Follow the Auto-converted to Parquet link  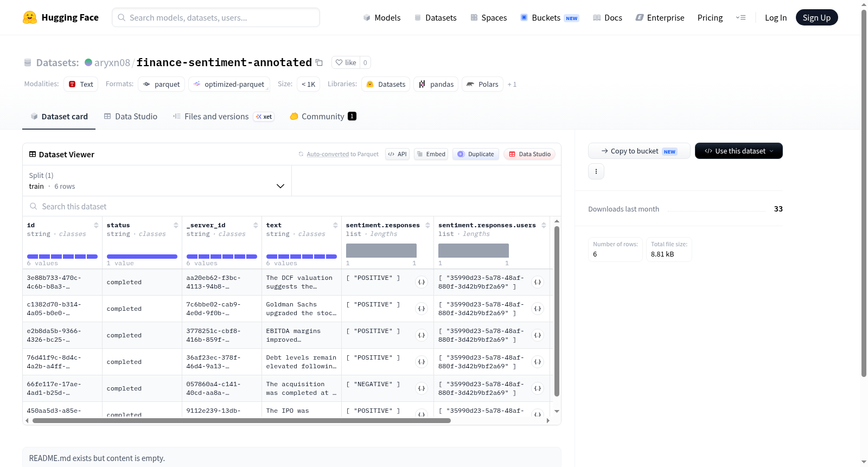(x=328, y=154)
